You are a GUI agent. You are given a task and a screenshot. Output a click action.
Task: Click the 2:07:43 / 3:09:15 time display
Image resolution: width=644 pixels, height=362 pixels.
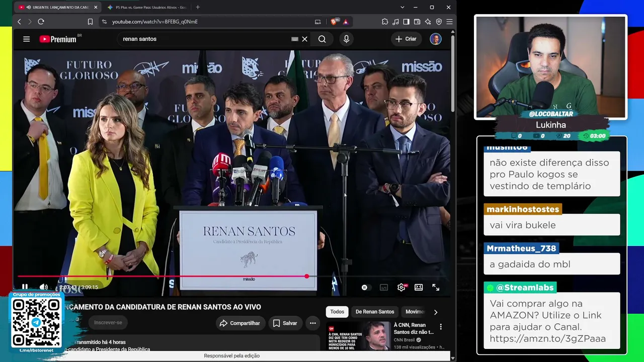tap(78, 287)
